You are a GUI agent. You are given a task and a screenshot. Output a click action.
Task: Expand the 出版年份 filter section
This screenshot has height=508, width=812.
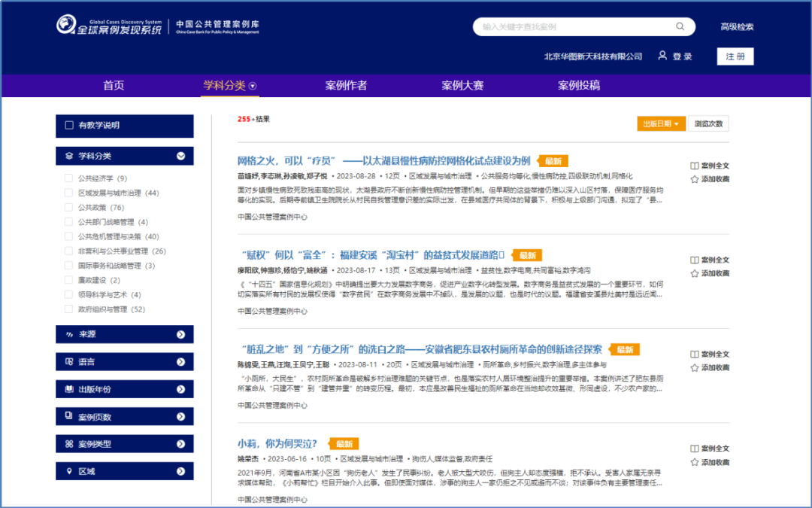(x=180, y=390)
